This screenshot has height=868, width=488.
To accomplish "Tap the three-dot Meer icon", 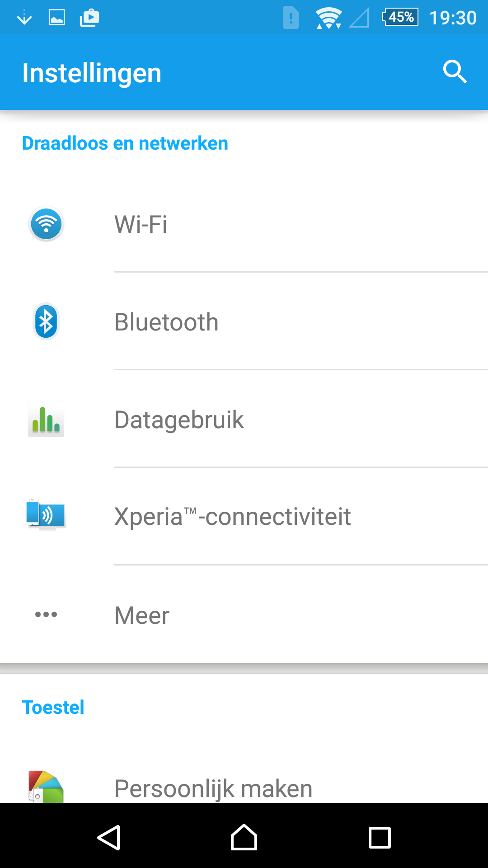I will point(46,614).
